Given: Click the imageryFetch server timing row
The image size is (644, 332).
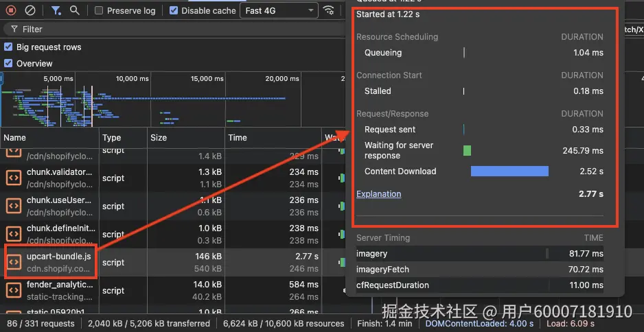Looking at the screenshot, I should click(480, 270).
